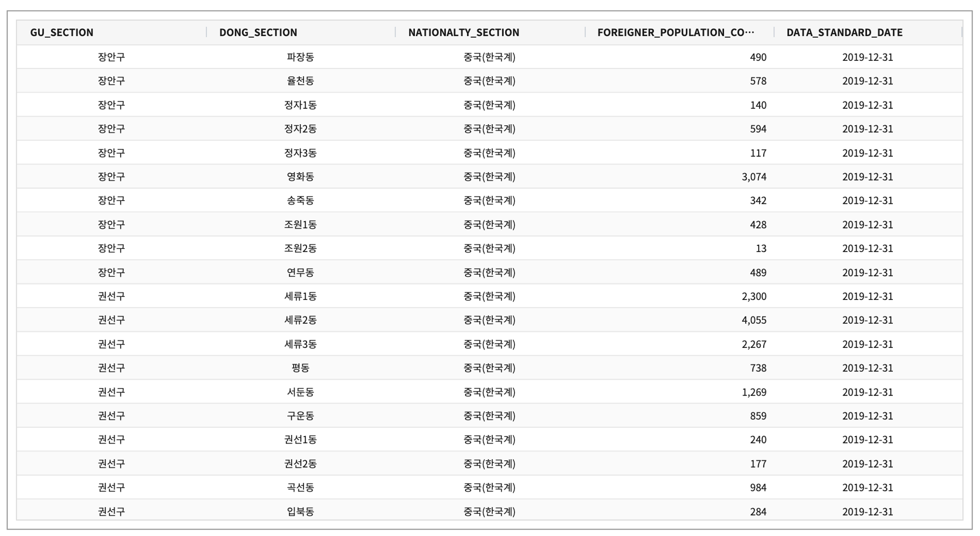Select the 평동 cell
Screen dimensions: 980x536
pos(301,368)
